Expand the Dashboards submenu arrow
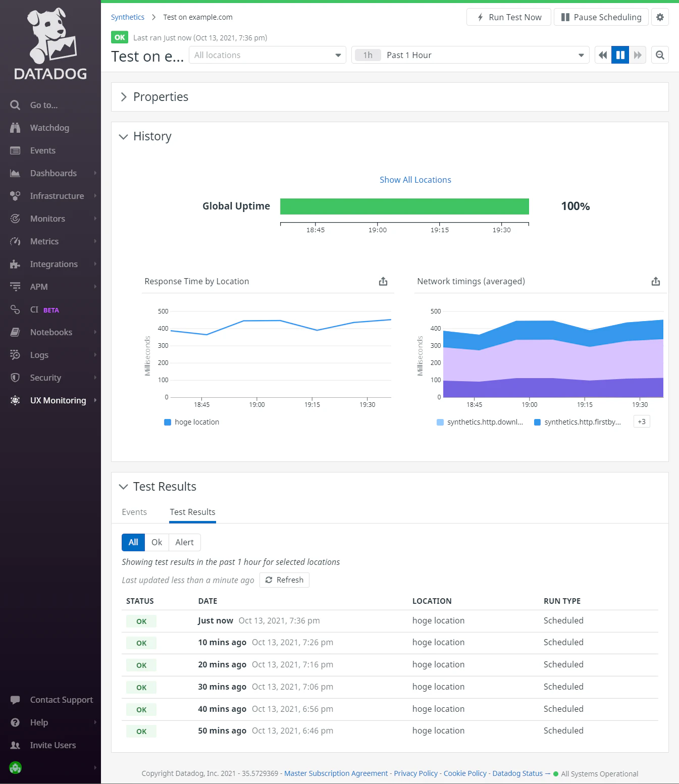The height and width of the screenshot is (784, 679). point(95,173)
